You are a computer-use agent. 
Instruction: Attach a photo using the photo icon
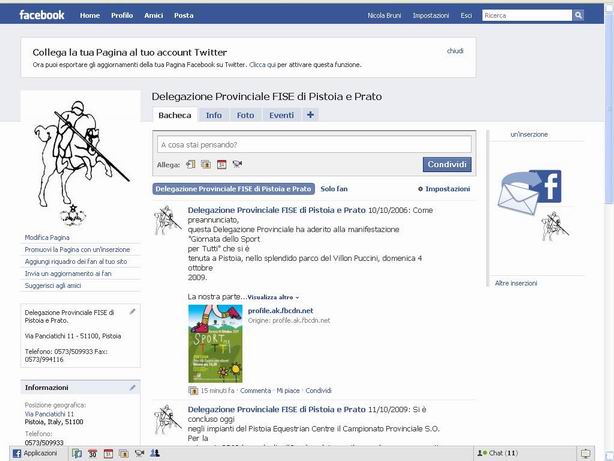point(206,165)
